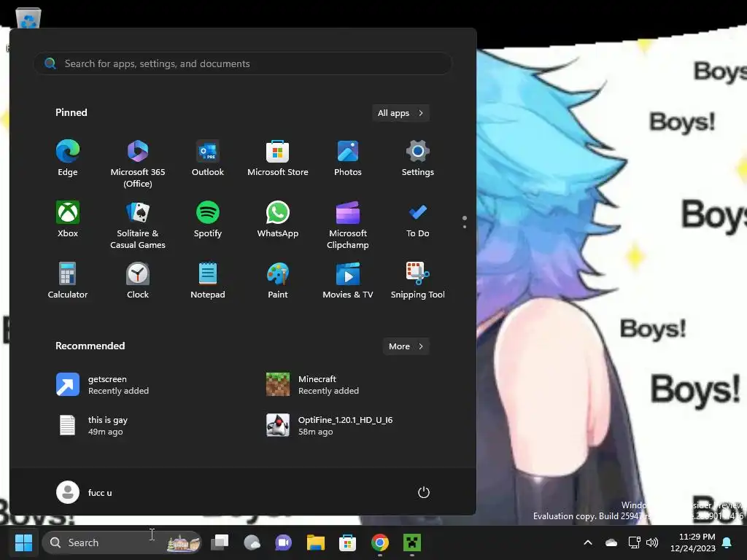Launch Spotify from Start menu
Image resolution: width=747 pixels, height=560 pixels.
click(x=208, y=219)
